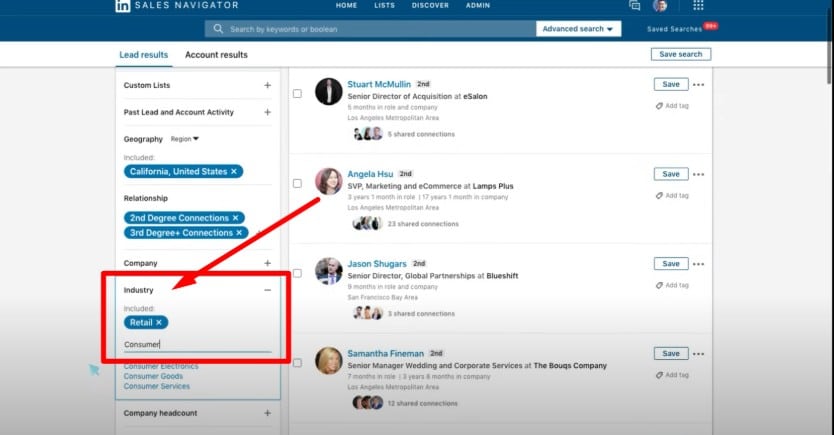Choose Consumer Electronics suggestion
834x435 pixels.
click(x=161, y=366)
